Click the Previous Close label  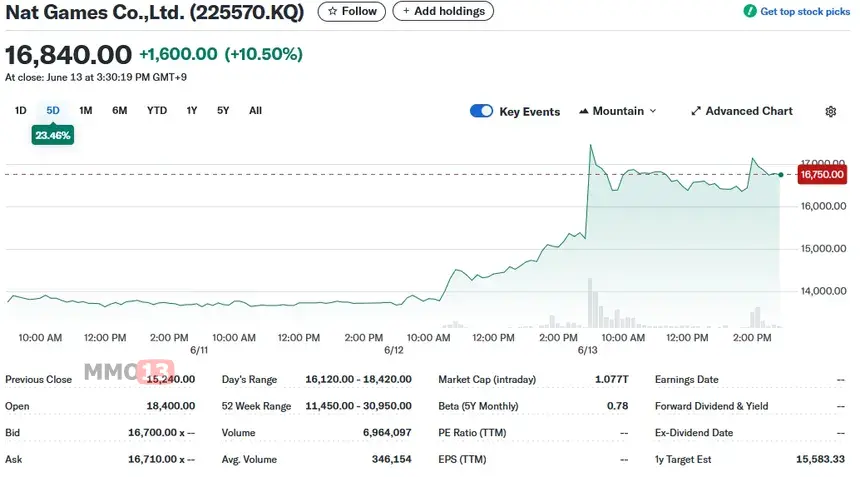(38, 379)
